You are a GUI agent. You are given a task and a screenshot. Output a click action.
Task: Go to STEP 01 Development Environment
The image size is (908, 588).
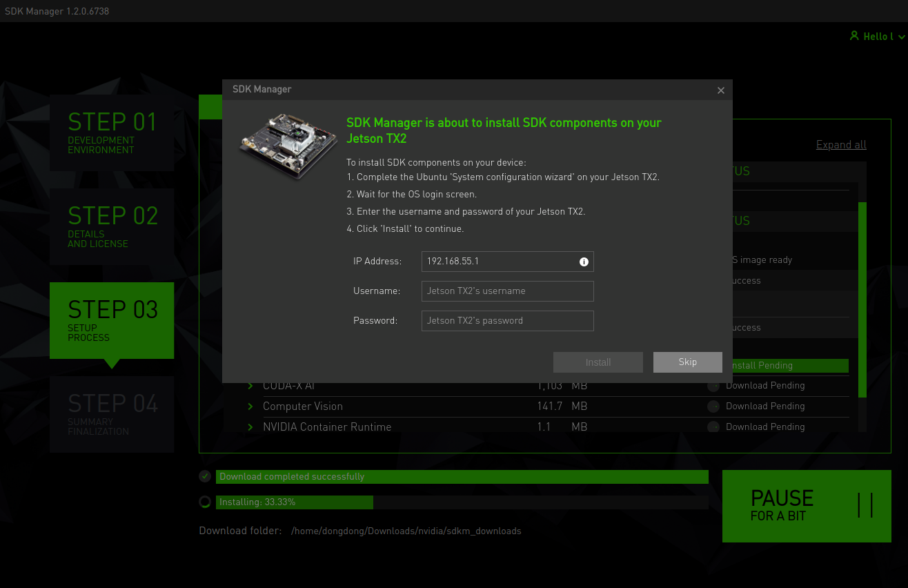(x=112, y=133)
